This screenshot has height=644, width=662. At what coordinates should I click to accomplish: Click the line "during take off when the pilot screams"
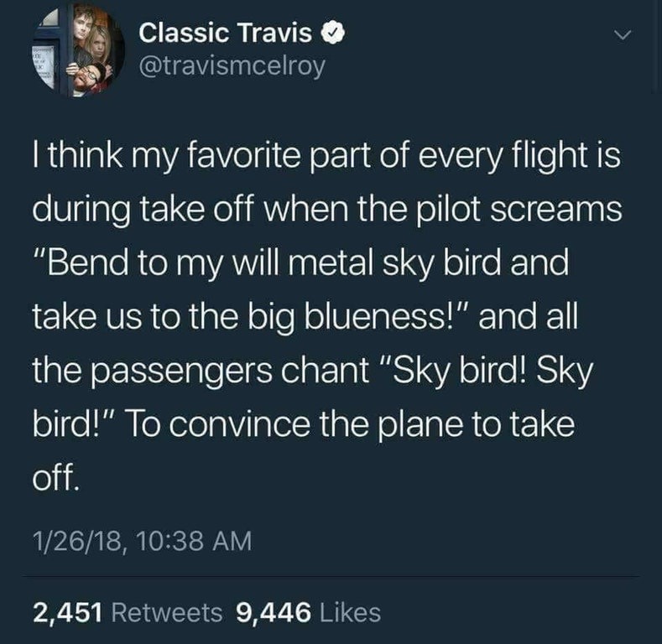click(327, 210)
